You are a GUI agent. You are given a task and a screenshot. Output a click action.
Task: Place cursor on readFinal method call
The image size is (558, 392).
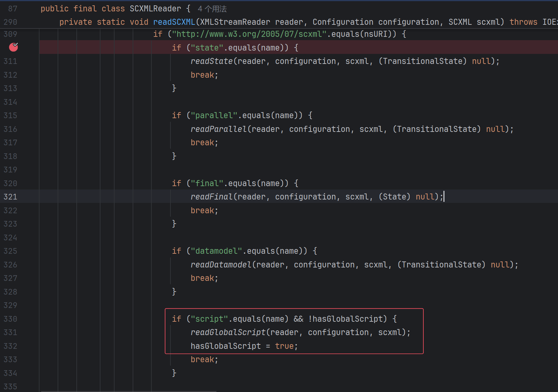(x=211, y=197)
